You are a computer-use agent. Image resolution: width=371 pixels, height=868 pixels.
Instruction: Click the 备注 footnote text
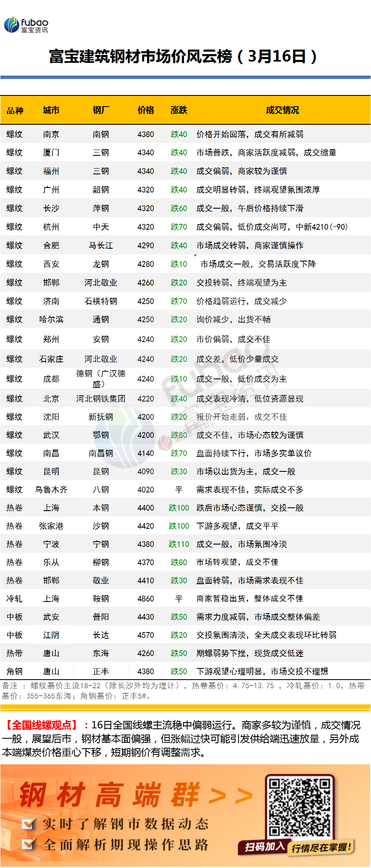[x=183, y=691]
